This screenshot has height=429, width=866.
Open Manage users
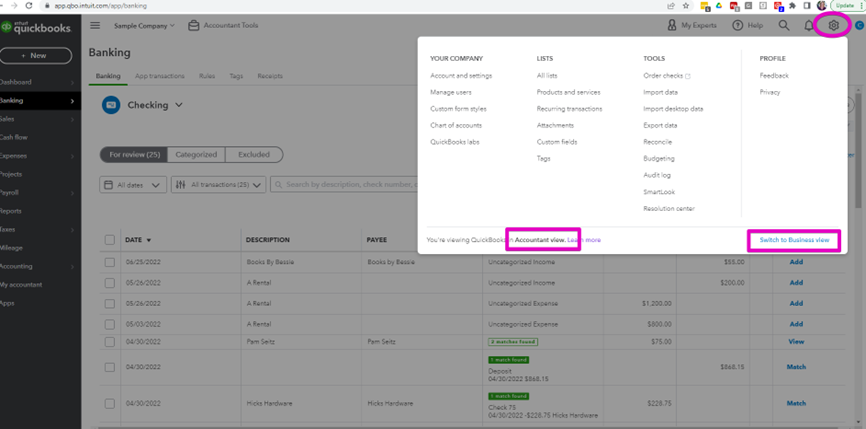(451, 92)
